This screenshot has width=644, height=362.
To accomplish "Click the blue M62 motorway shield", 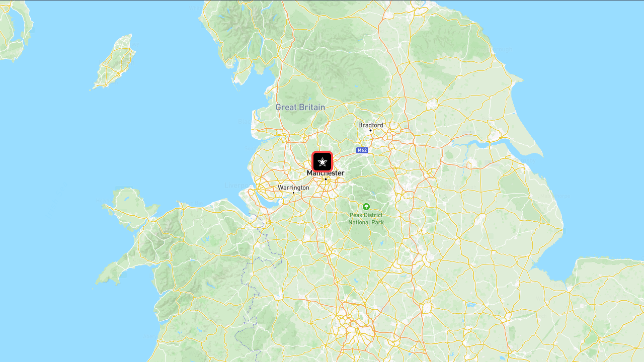I will pos(362,150).
